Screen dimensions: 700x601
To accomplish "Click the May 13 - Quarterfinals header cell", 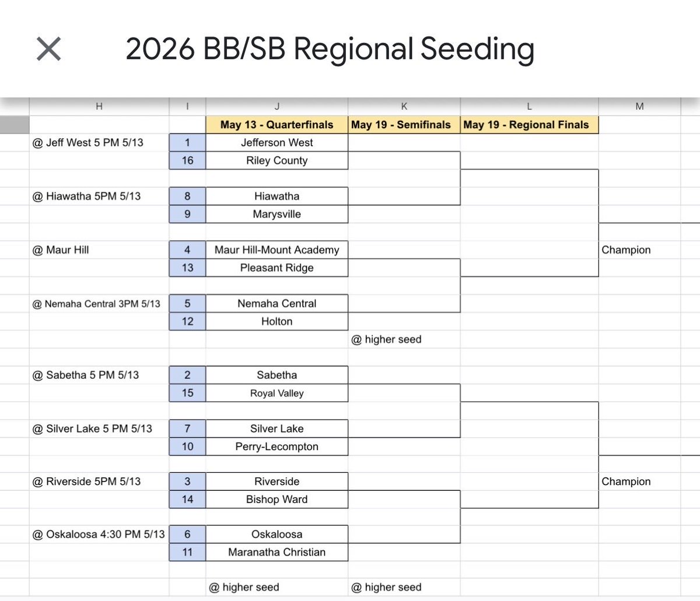I will pyautogui.click(x=276, y=125).
